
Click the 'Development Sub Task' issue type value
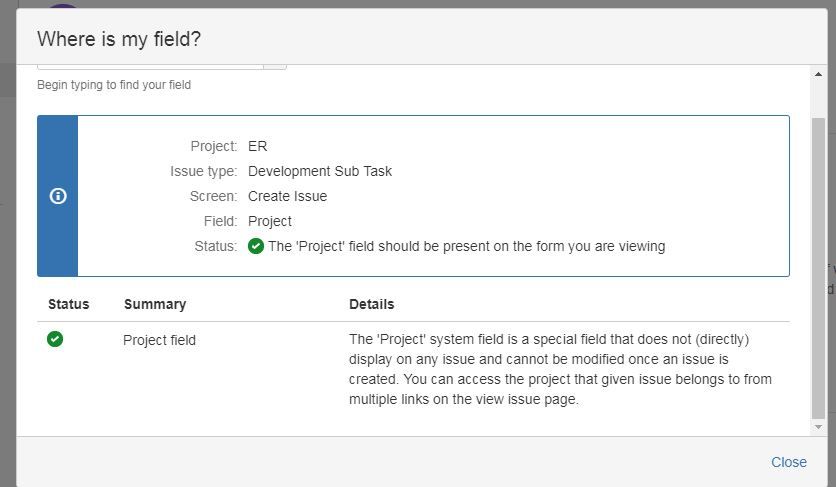320,171
